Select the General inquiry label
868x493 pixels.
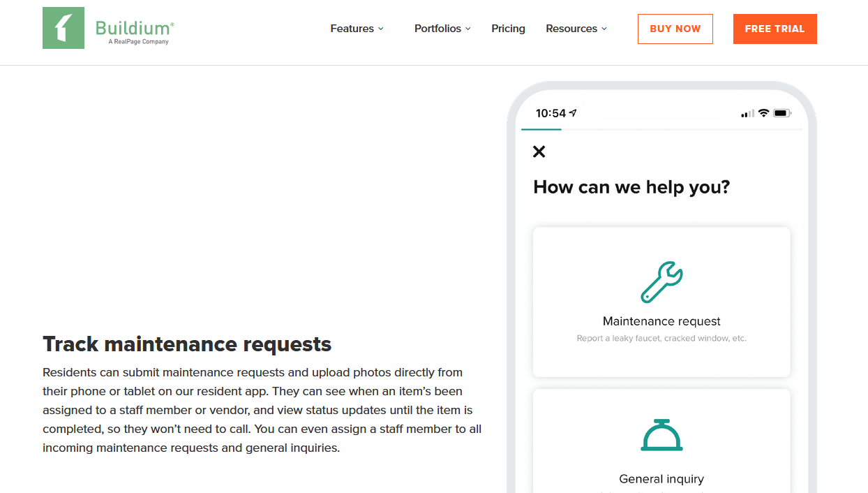pyautogui.click(x=661, y=479)
